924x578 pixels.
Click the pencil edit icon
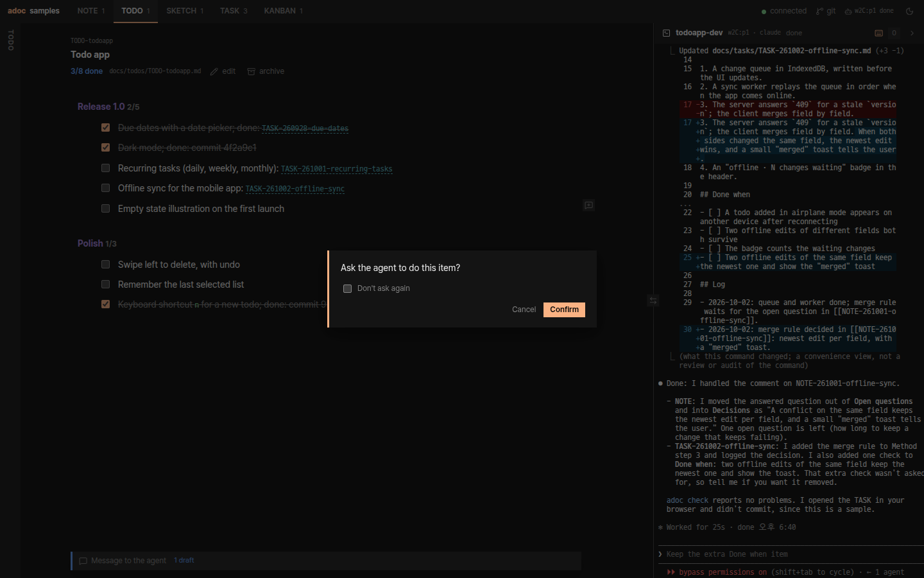pyautogui.click(x=214, y=71)
